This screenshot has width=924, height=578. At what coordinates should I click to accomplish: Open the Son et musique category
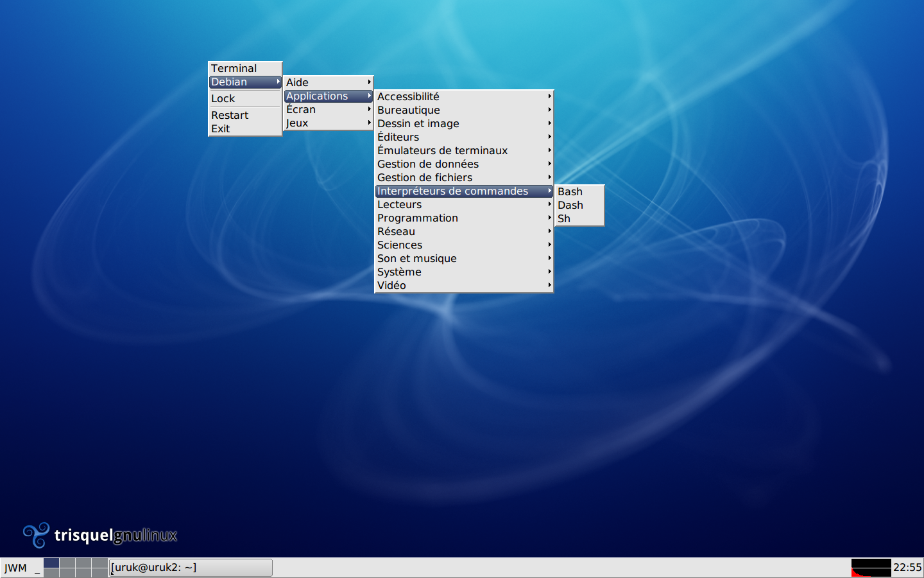464,258
